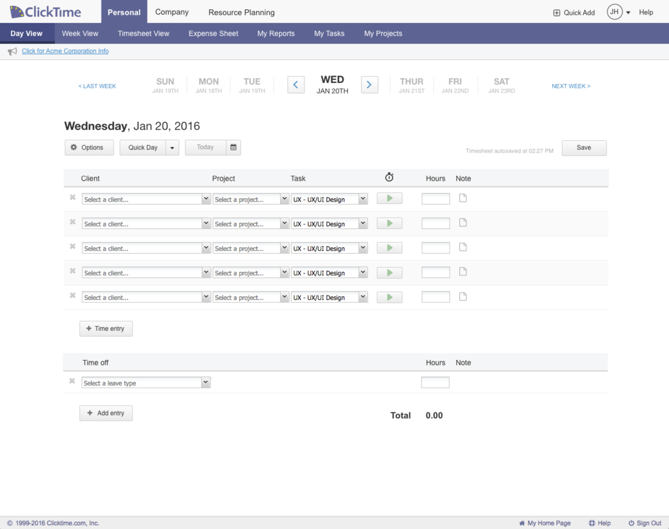
Task: Start timer for fourth time entry row
Action: pos(389,273)
